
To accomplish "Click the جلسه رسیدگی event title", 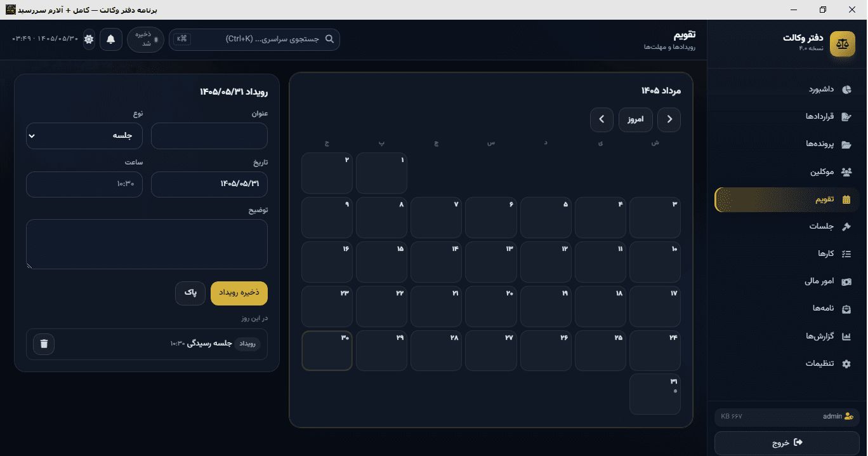I will pyautogui.click(x=209, y=344).
